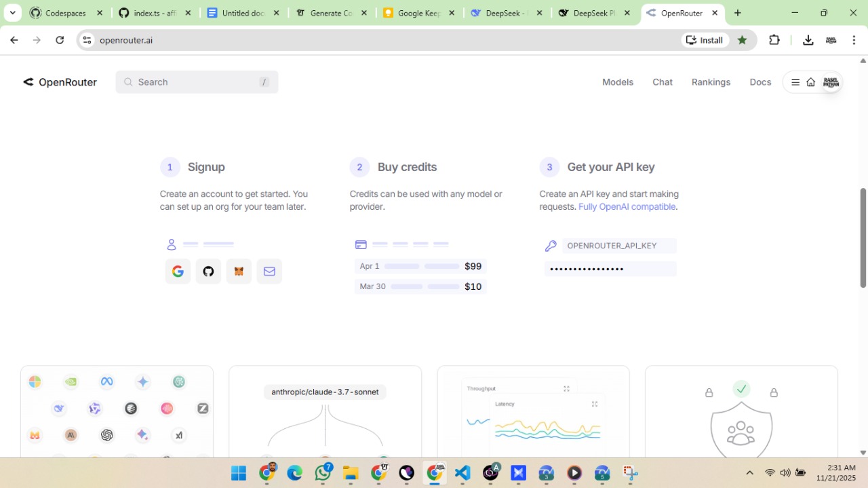Launch Visual Studio Code from the taskbar
The image size is (868, 488).
tap(462, 473)
